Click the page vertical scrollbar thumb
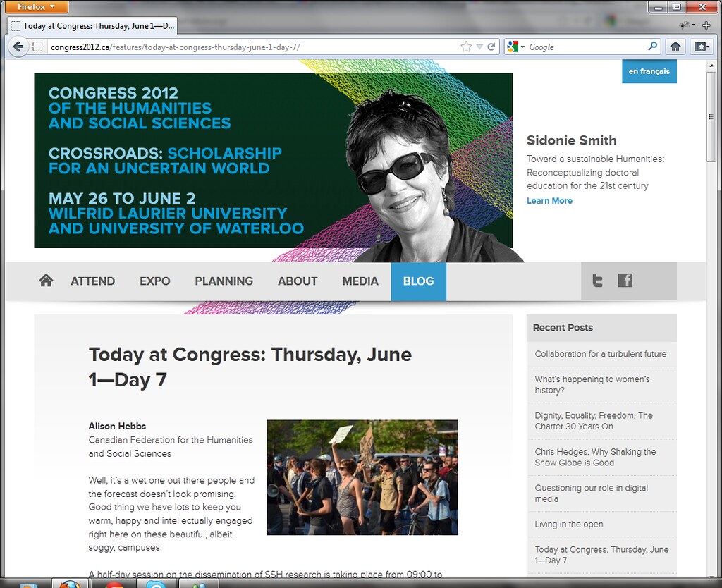The image size is (722, 588). (x=711, y=116)
